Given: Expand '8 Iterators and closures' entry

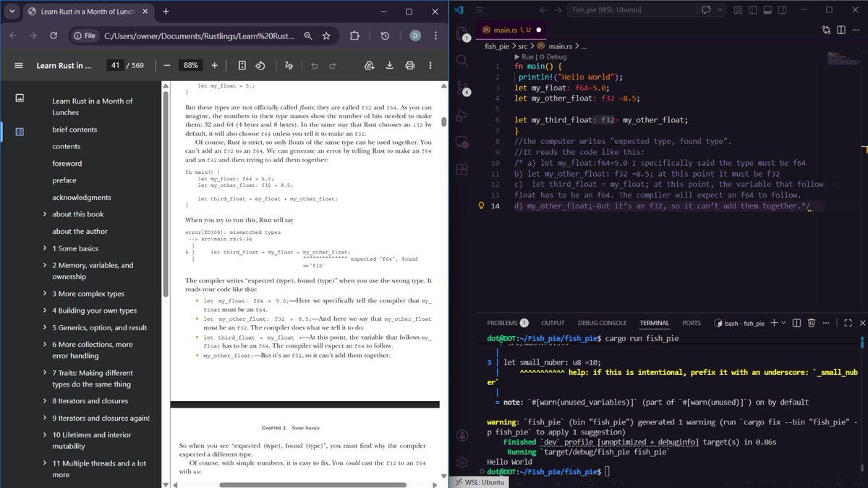Looking at the screenshot, I should [45, 401].
